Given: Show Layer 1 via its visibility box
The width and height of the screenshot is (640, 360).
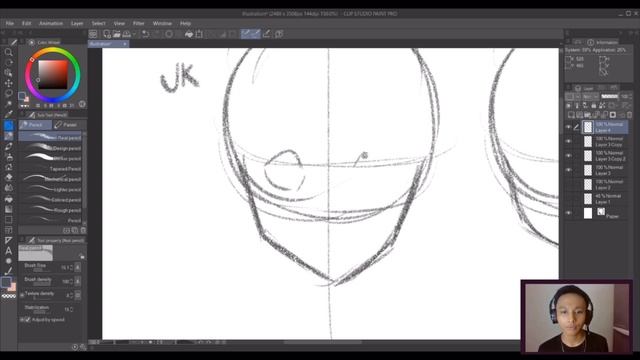Looking at the screenshot, I should (x=568, y=199).
